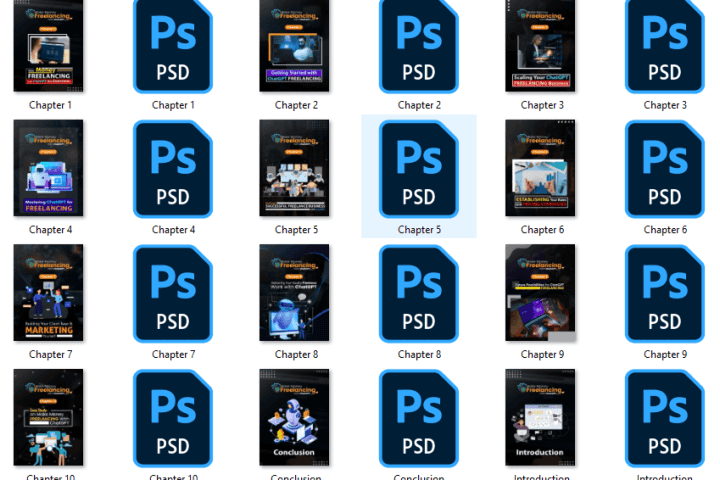This screenshot has height=480, width=720.
Task: Click the 'Chapter 1' filename under the PSD icon
Action: click(173, 105)
